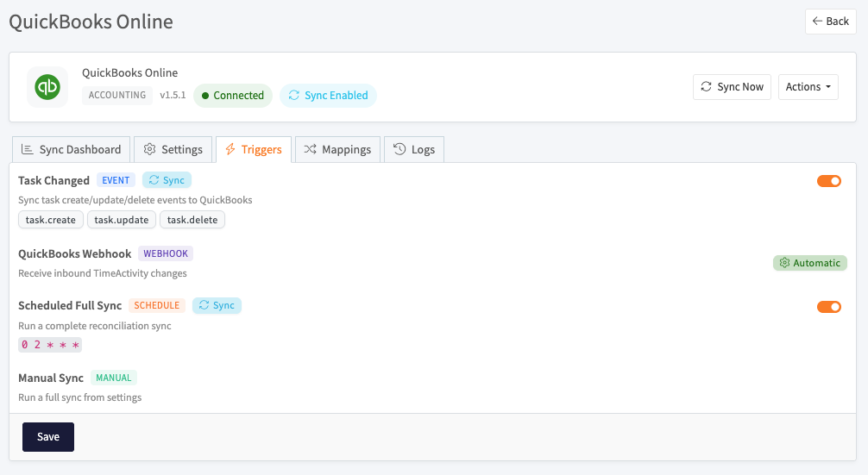Click the QuickBooks green logo icon
This screenshot has width=868, height=475.
47,87
